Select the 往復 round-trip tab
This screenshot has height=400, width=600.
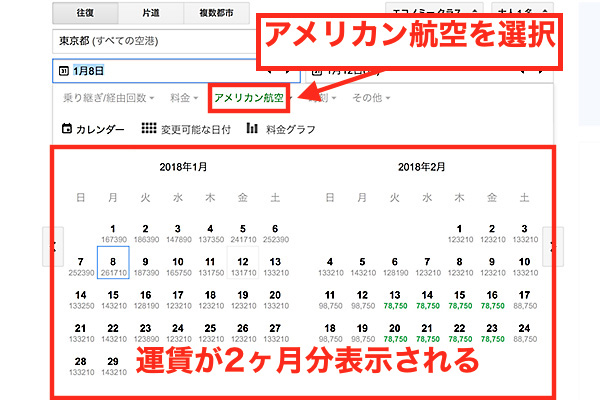coord(85,13)
